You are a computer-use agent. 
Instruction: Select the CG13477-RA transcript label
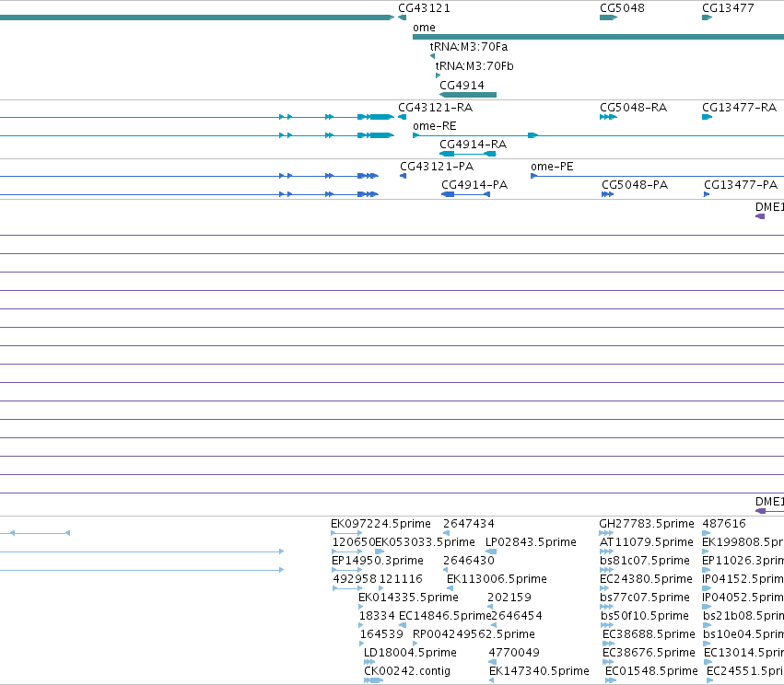(x=739, y=108)
